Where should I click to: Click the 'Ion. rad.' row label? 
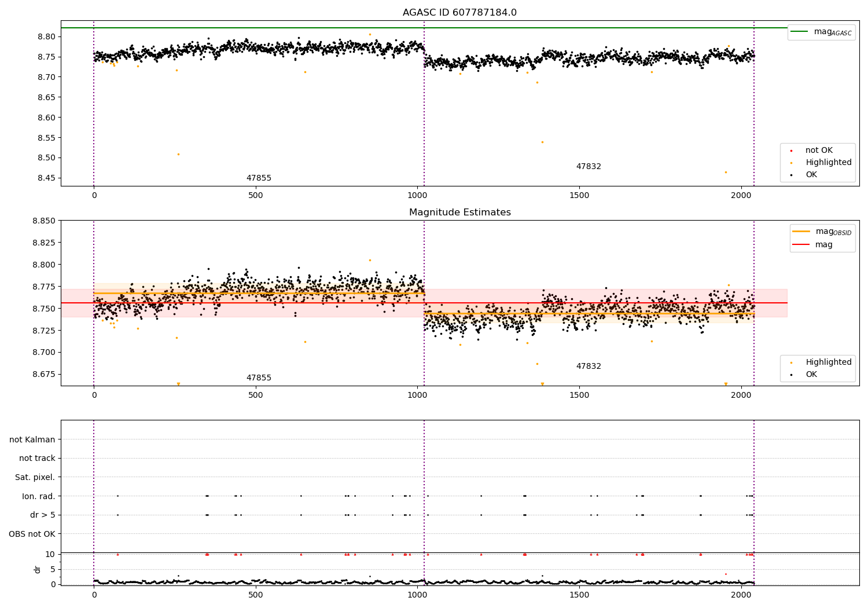point(39,496)
